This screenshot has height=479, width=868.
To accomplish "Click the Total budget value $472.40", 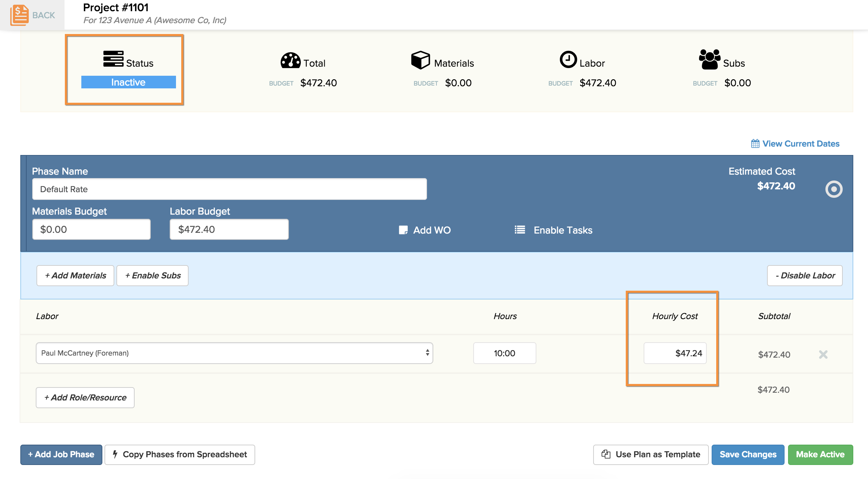I will 319,83.
